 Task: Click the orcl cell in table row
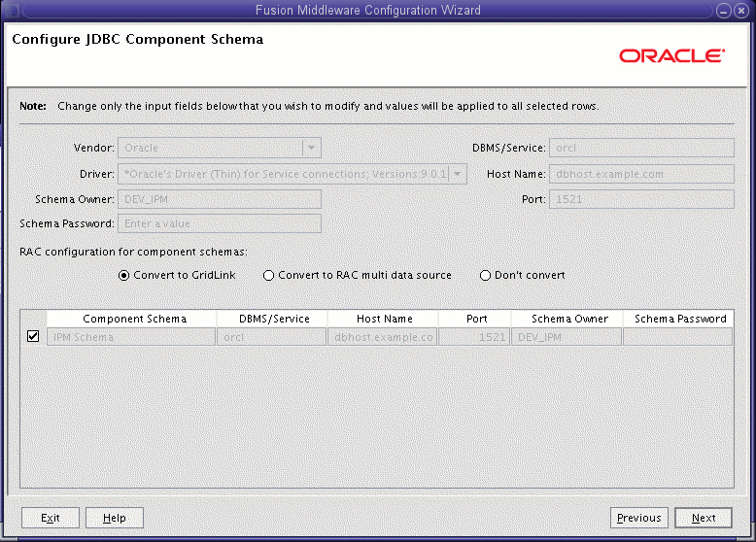click(x=271, y=337)
